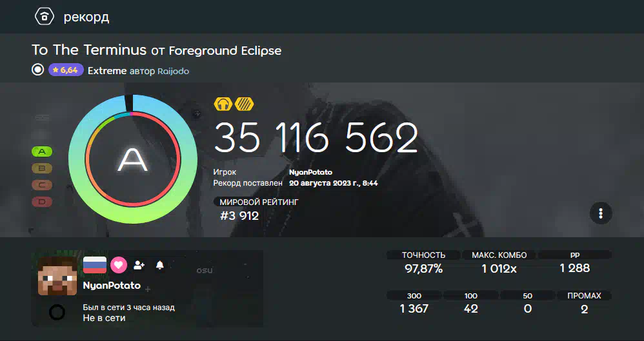Click the home hexagon icon beside рекорд
Screen dimensions: 644x341
[44, 17]
